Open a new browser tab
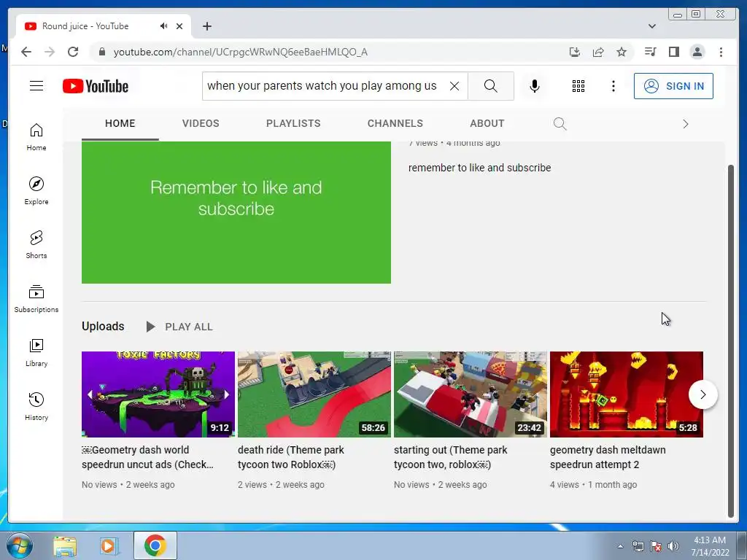747x560 pixels. (x=206, y=26)
